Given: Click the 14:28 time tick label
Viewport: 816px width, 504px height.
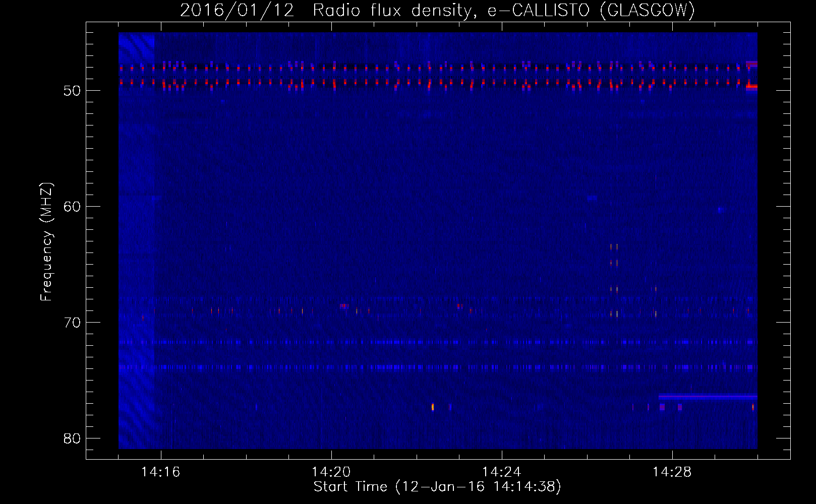Looking at the screenshot, I should pyautogui.click(x=672, y=472).
